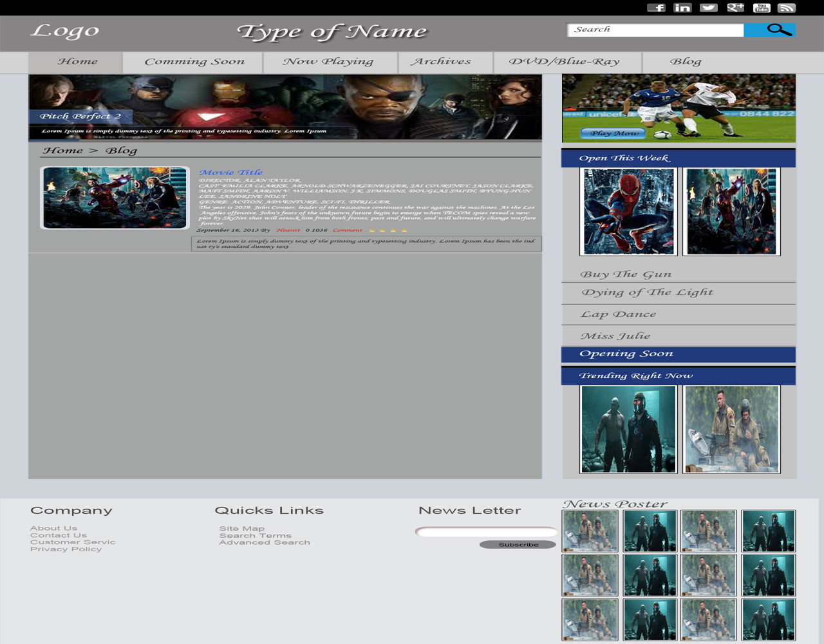
Task: Click the red Comment link
Action: tap(347, 230)
